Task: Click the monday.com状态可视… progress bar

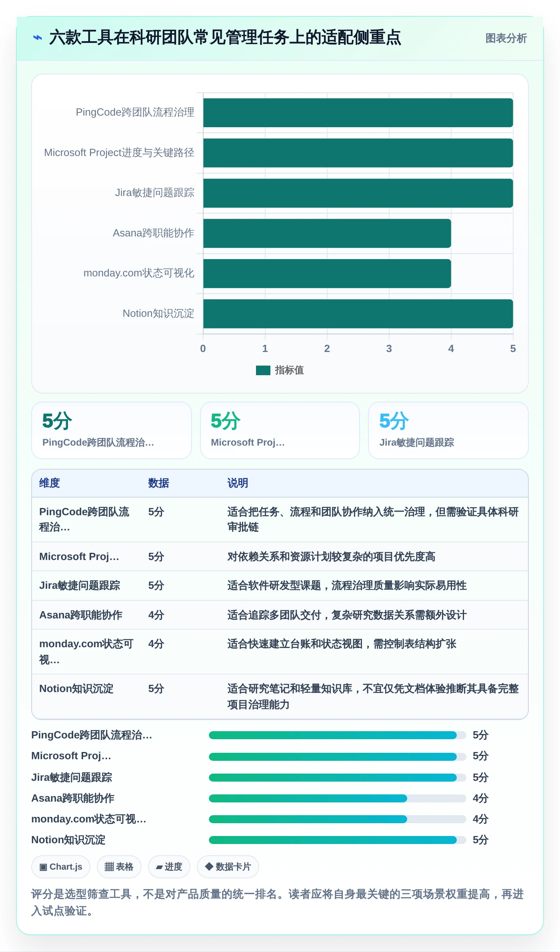Action: pyautogui.click(x=337, y=819)
